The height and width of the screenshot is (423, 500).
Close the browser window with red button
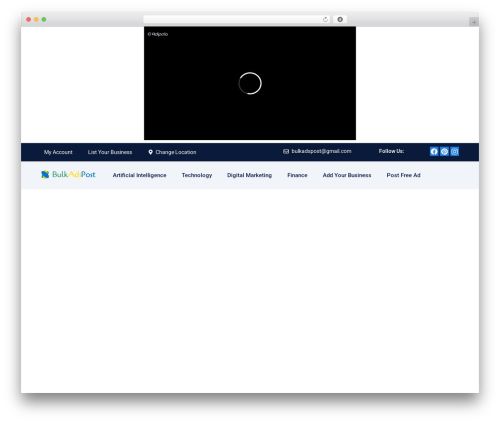[x=29, y=19]
